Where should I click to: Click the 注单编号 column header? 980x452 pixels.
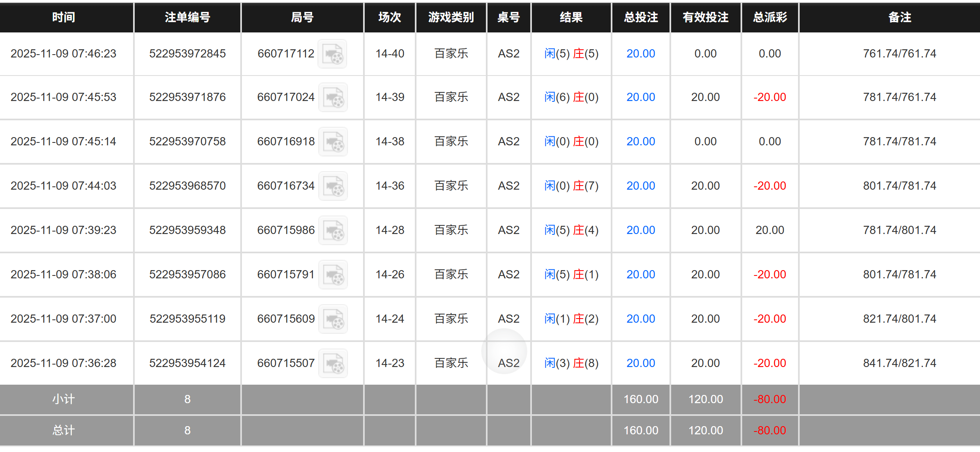(x=187, y=17)
